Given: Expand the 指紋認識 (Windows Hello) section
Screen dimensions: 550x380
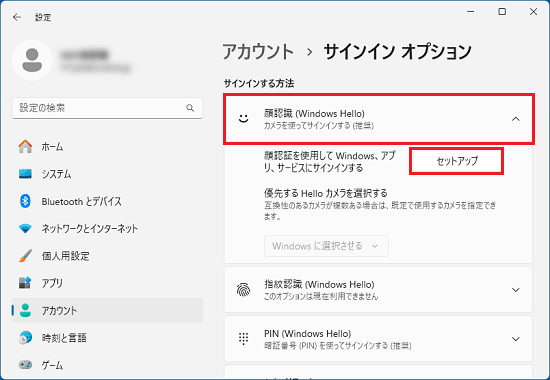Looking at the screenshot, I should click(x=515, y=290).
